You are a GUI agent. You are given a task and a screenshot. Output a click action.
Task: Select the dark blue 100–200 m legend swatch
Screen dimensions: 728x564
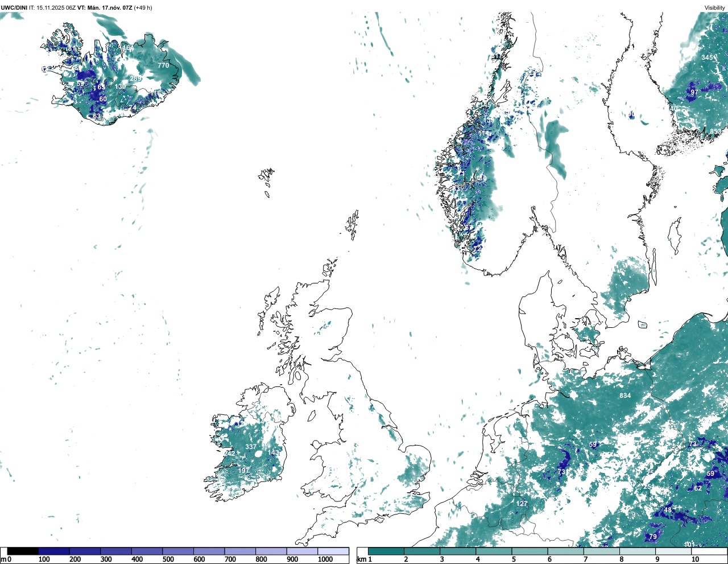54,551
